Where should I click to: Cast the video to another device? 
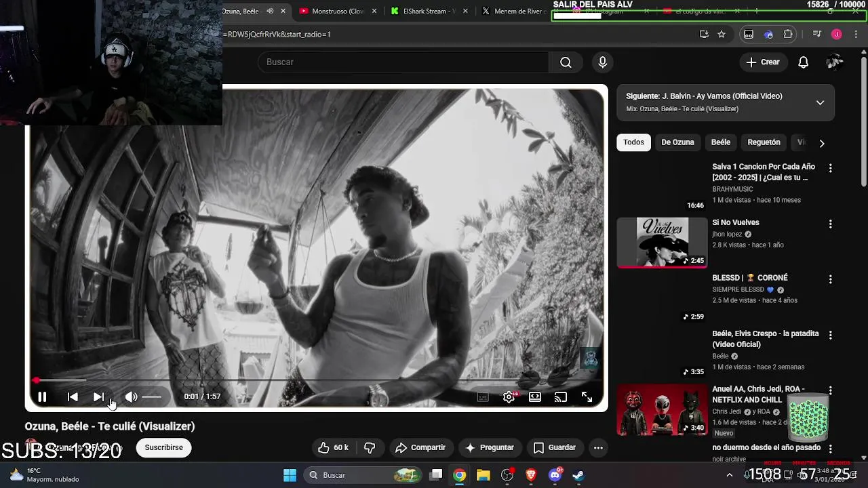(x=561, y=397)
